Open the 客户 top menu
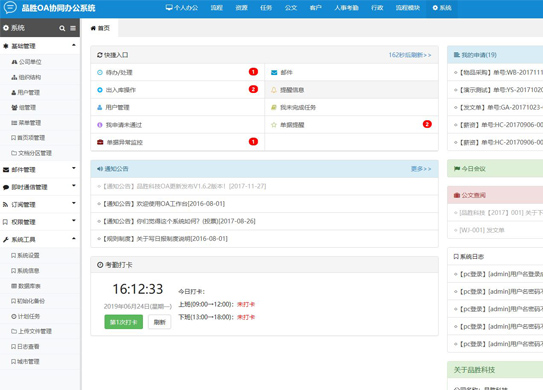 point(315,8)
